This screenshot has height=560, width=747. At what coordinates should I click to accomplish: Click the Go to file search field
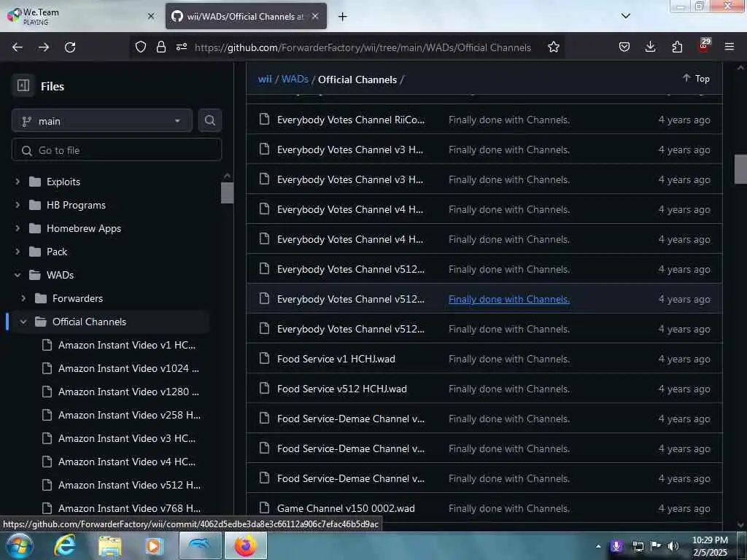click(x=117, y=150)
